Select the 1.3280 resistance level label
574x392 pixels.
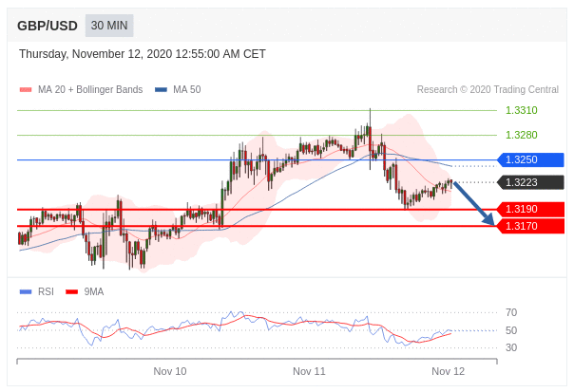(x=522, y=135)
